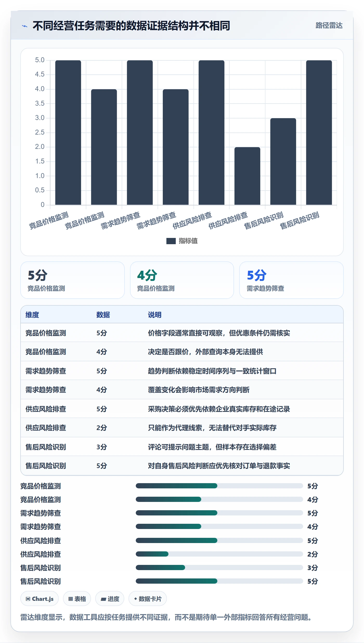Click the 说明 table column header
Screen dimensions: 364x643
coord(155,315)
